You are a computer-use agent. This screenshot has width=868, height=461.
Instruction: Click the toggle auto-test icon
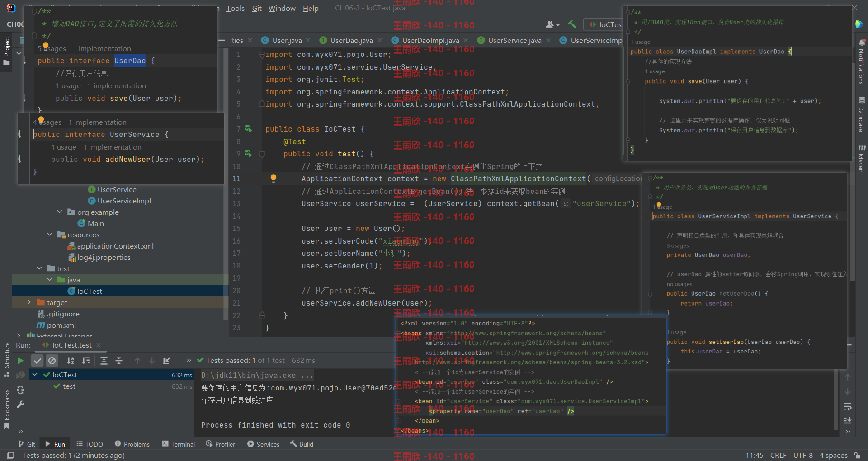20,390
